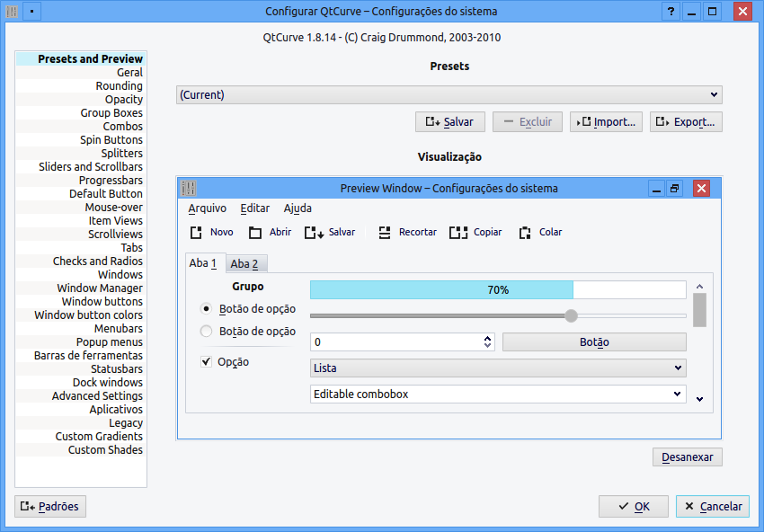Click the Padrões defaults button
764x532 pixels.
(50, 506)
